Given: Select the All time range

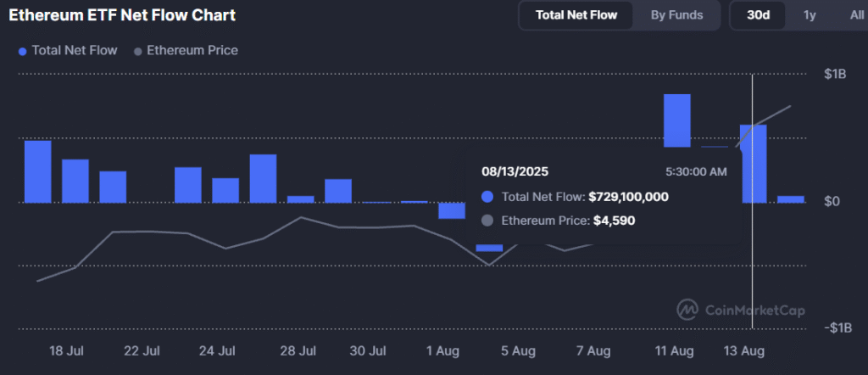Looking at the screenshot, I should coord(856,14).
